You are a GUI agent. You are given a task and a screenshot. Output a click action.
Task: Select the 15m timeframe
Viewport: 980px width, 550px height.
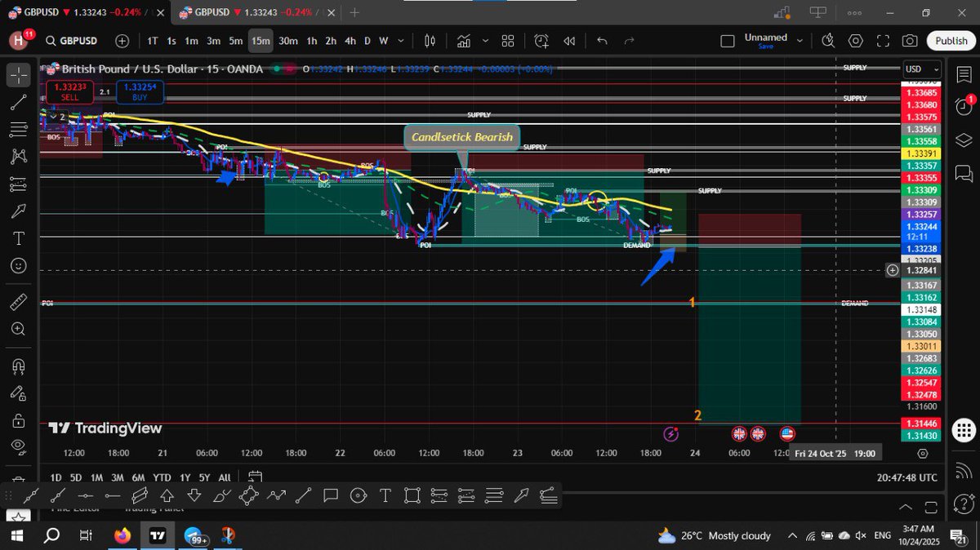[261, 41]
